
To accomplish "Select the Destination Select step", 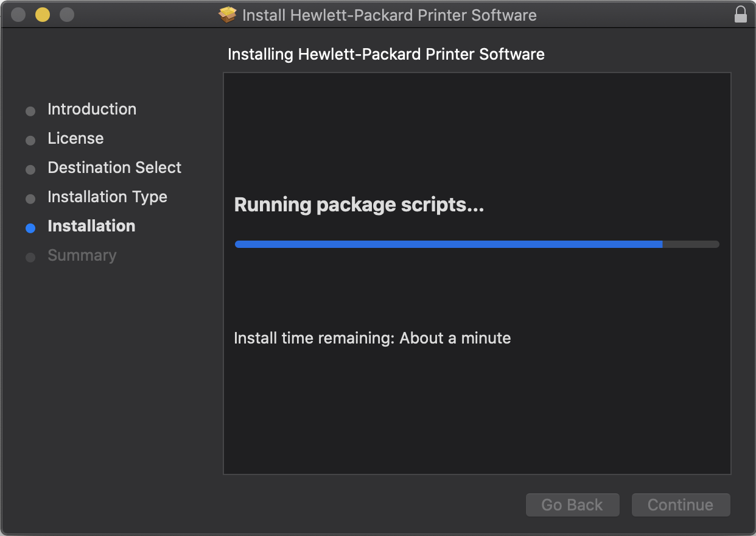I will click(114, 168).
